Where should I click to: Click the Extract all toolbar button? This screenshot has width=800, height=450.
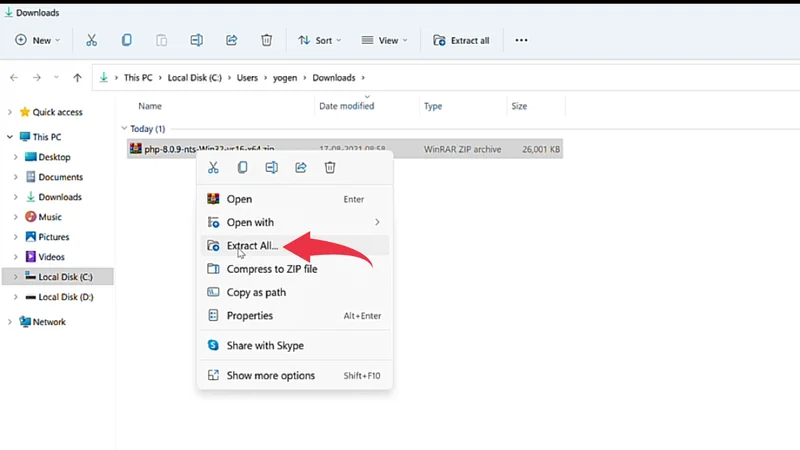pyautogui.click(x=461, y=40)
